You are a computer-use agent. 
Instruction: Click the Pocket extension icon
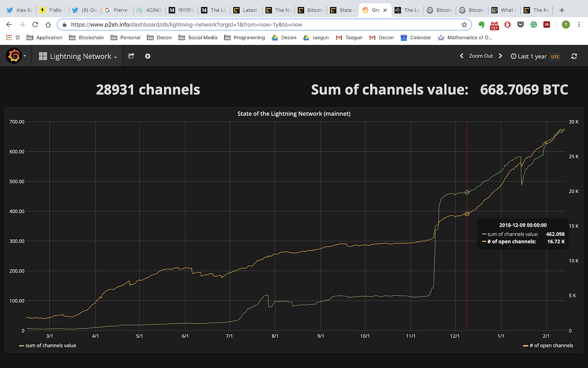coord(520,24)
